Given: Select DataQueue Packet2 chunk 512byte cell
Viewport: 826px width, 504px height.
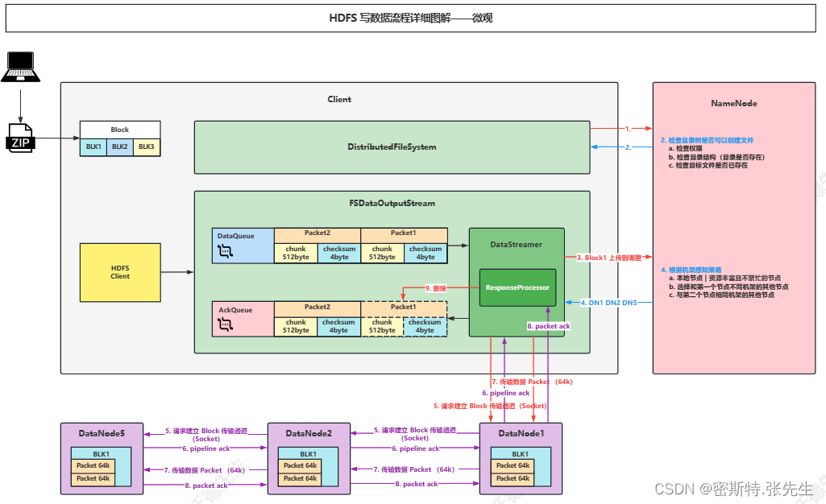Looking at the screenshot, I should click(x=296, y=253).
